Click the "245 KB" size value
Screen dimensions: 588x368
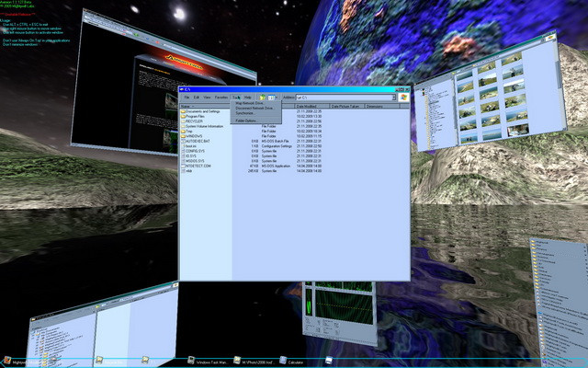tap(254, 170)
